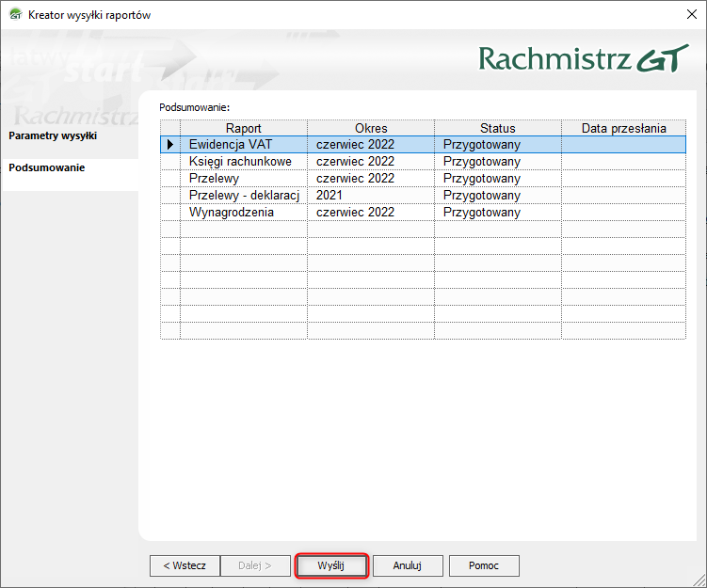The width and height of the screenshot is (707, 588).
Task: Click Przygotowany status of Przelewy - deklaracj
Action: click(498, 195)
